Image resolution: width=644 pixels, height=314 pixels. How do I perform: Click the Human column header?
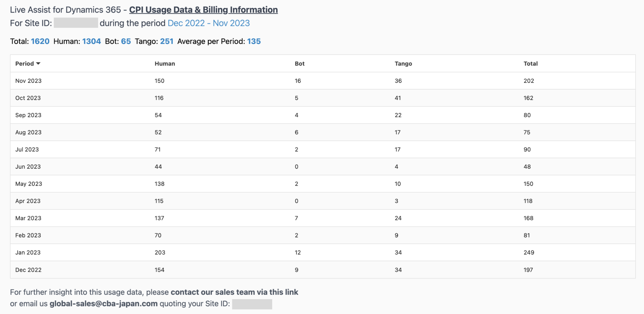(x=165, y=63)
